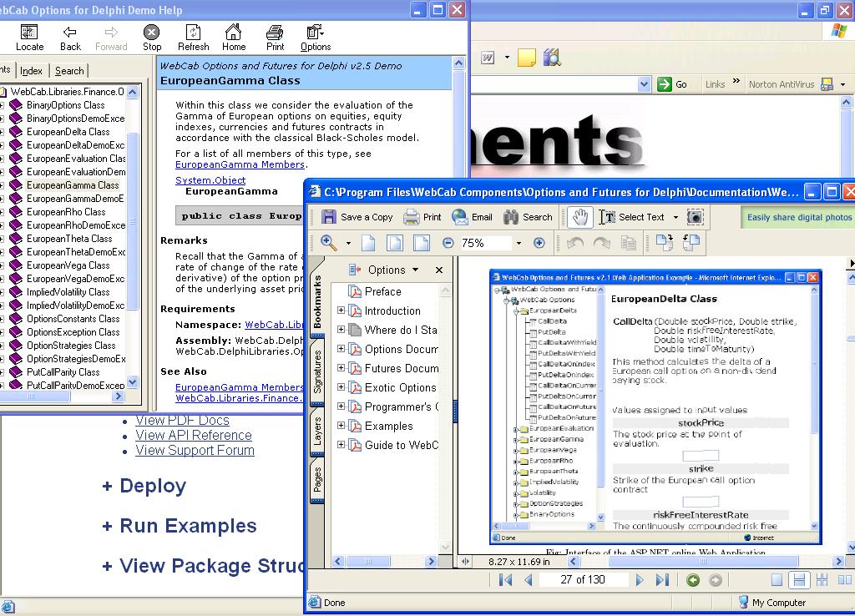
Task: Open the Bookmarks side tab
Action: [x=317, y=302]
